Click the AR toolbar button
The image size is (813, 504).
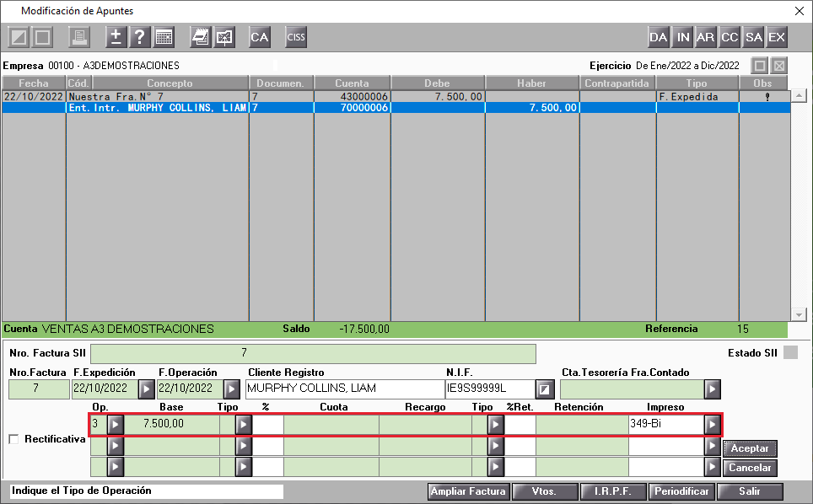[x=706, y=37]
